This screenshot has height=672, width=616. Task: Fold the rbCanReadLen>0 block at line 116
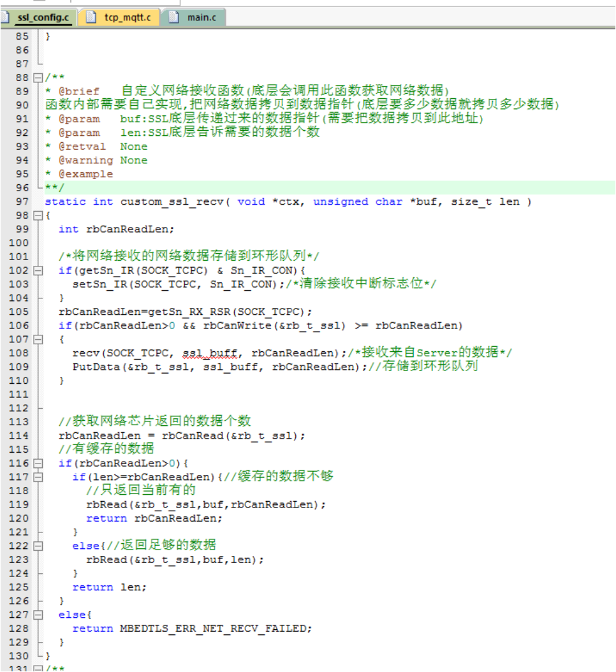tap(37, 463)
